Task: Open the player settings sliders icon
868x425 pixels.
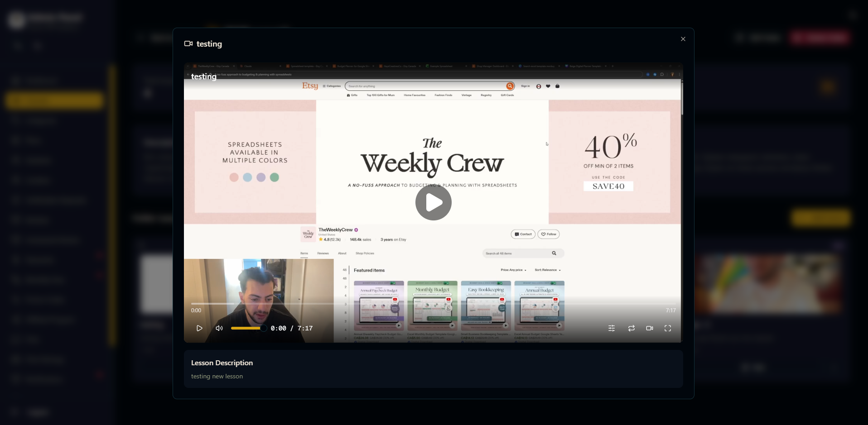Action: [x=612, y=328]
